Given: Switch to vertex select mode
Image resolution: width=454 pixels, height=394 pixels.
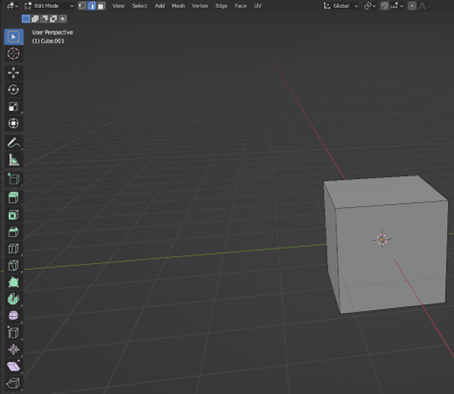Looking at the screenshot, I should [x=82, y=6].
